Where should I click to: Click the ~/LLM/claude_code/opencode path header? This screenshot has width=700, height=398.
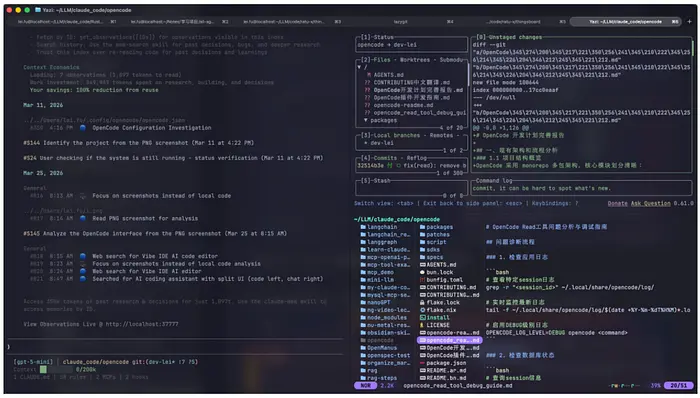point(397,220)
